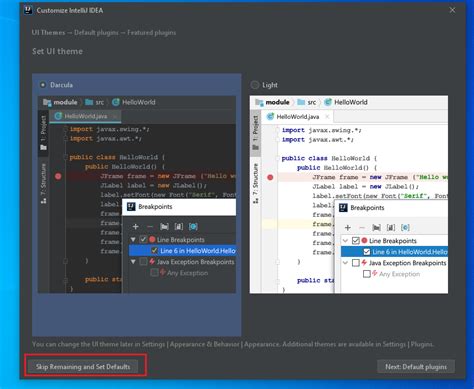Click Java Exception lightning icon in Light preview

[364, 262]
